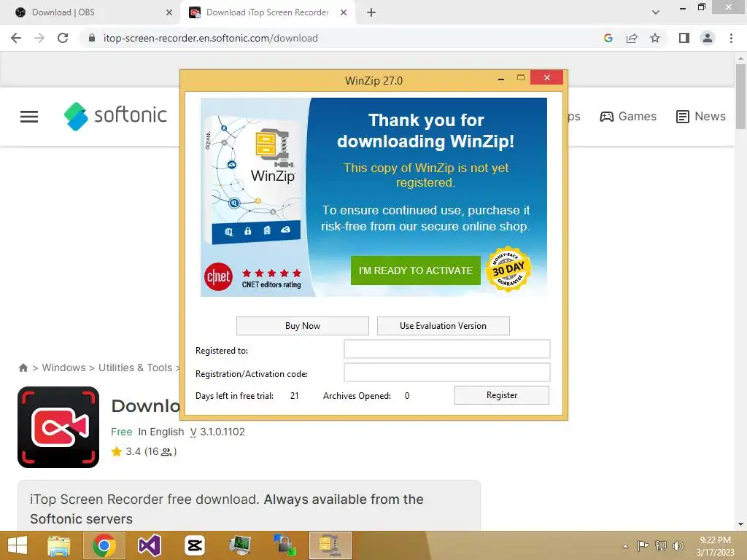The image size is (747, 560).
Task: Click I'M READY TO ACTIVATE button
Action: click(x=415, y=271)
